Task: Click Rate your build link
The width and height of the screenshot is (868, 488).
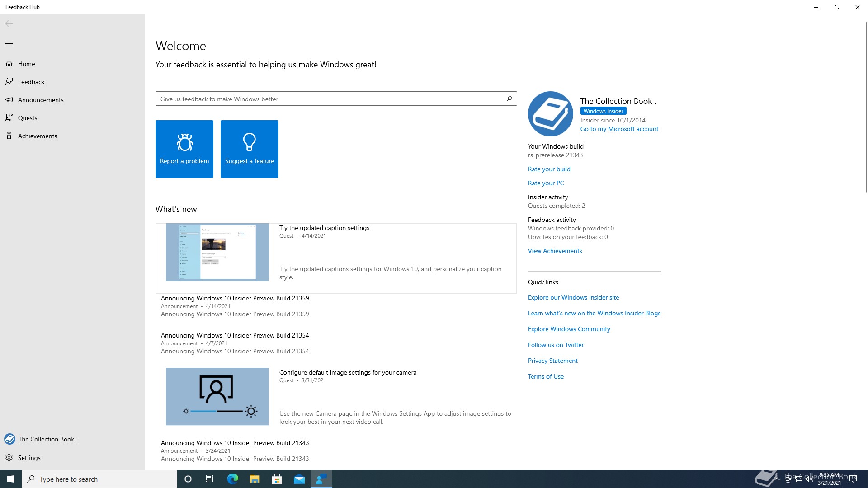Action: [549, 169]
